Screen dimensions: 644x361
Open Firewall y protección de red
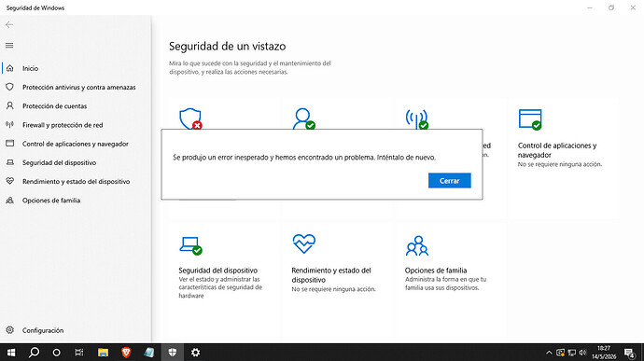(63, 125)
